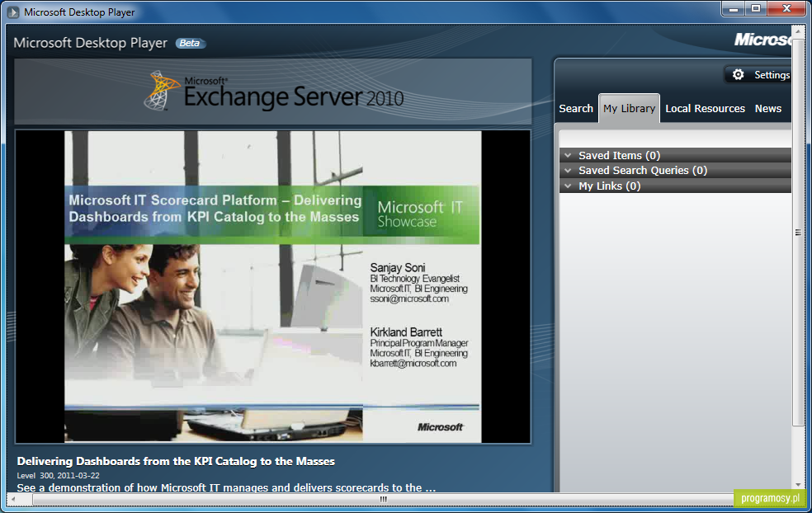This screenshot has width=812, height=513.
Task: Click the horizontal scrollbar thumb
Action: (x=383, y=500)
